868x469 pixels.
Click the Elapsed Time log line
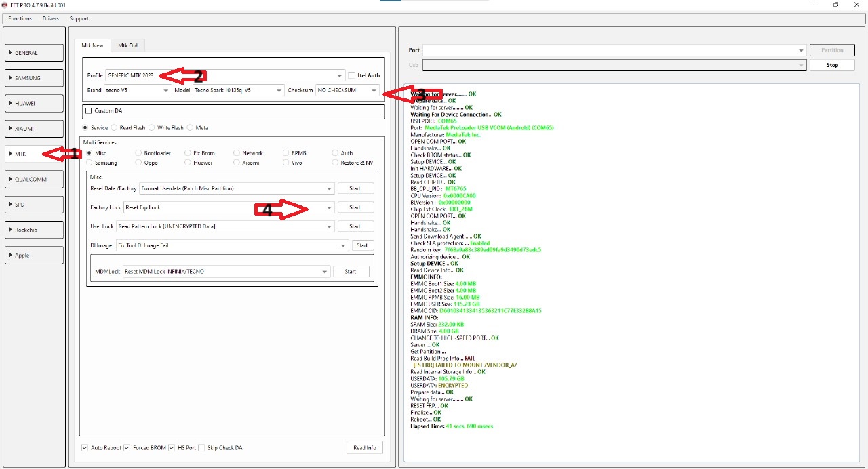point(452,426)
